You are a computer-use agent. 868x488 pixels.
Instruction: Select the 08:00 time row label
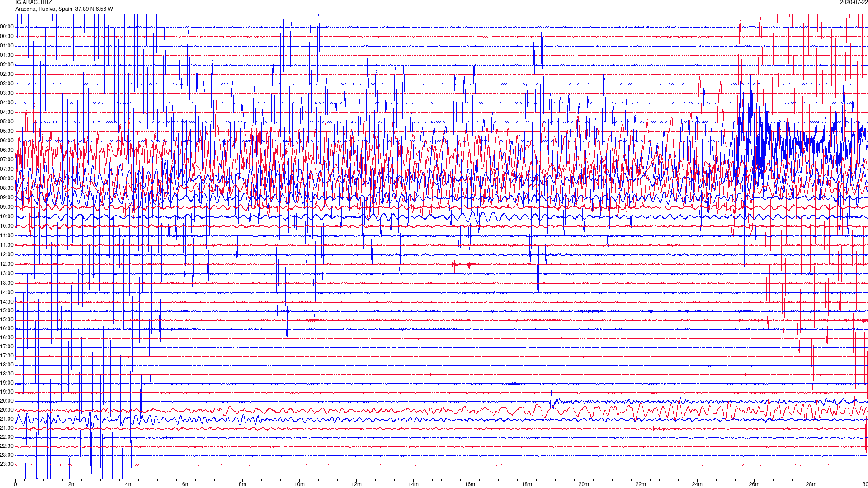click(x=7, y=179)
